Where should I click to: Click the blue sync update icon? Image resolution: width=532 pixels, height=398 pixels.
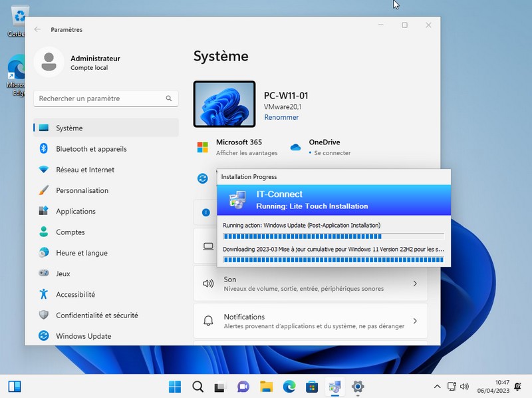pyautogui.click(x=203, y=178)
